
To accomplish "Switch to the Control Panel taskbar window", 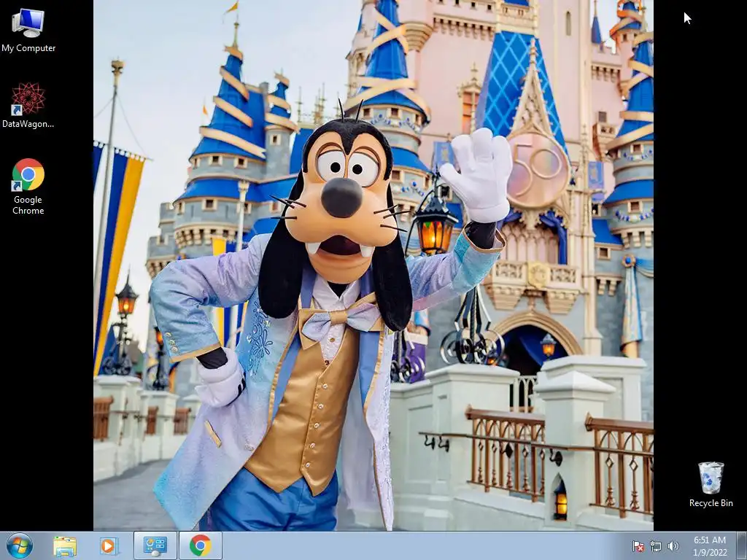I will tap(155, 545).
